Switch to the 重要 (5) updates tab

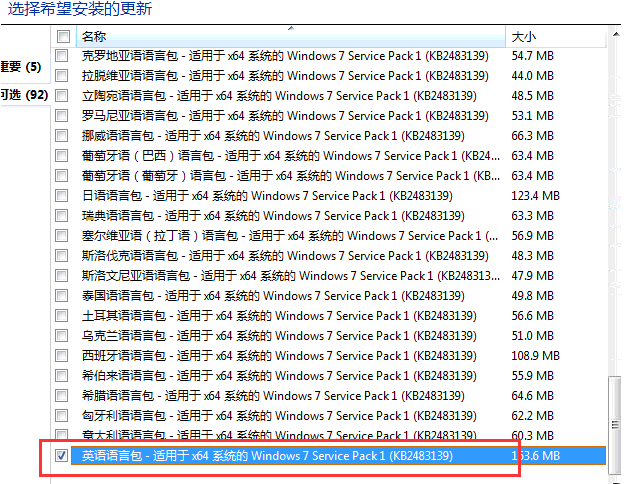pos(20,67)
